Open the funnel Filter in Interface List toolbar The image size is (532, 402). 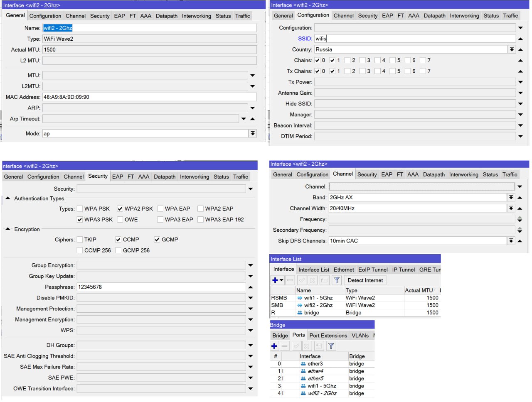pyautogui.click(x=337, y=280)
